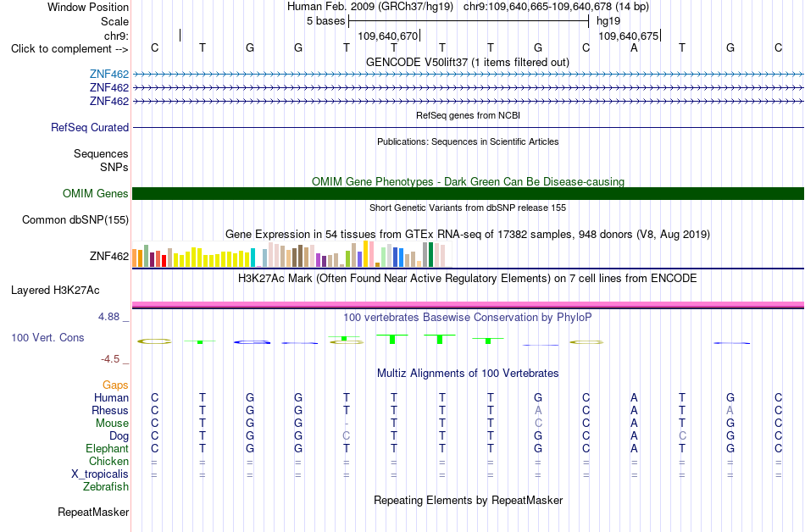Open OMIM Gene Phenotypes track title

[x=469, y=181]
